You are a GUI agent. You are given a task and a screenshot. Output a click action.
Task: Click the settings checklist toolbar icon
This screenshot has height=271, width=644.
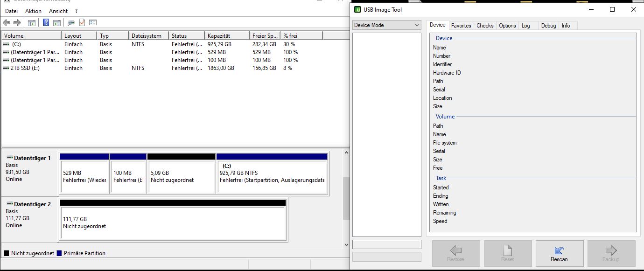tap(93, 22)
